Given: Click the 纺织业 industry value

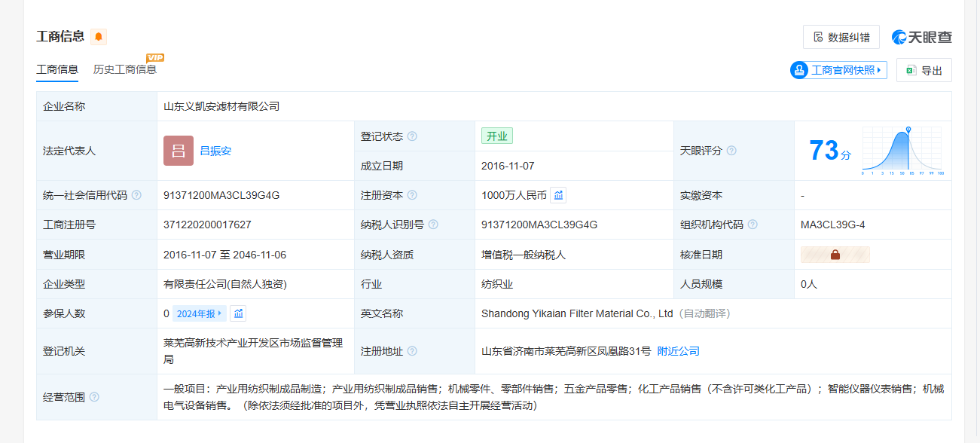Looking at the screenshot, I should (x=497, y=284).
